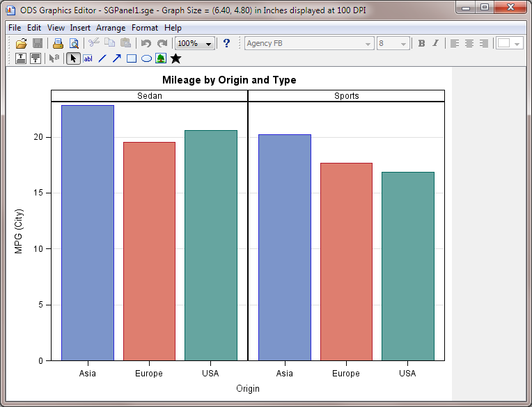This screenshot has height=407, width=532.
Task: Click the Europe tick label under Sports
Action: click(346, 374)
